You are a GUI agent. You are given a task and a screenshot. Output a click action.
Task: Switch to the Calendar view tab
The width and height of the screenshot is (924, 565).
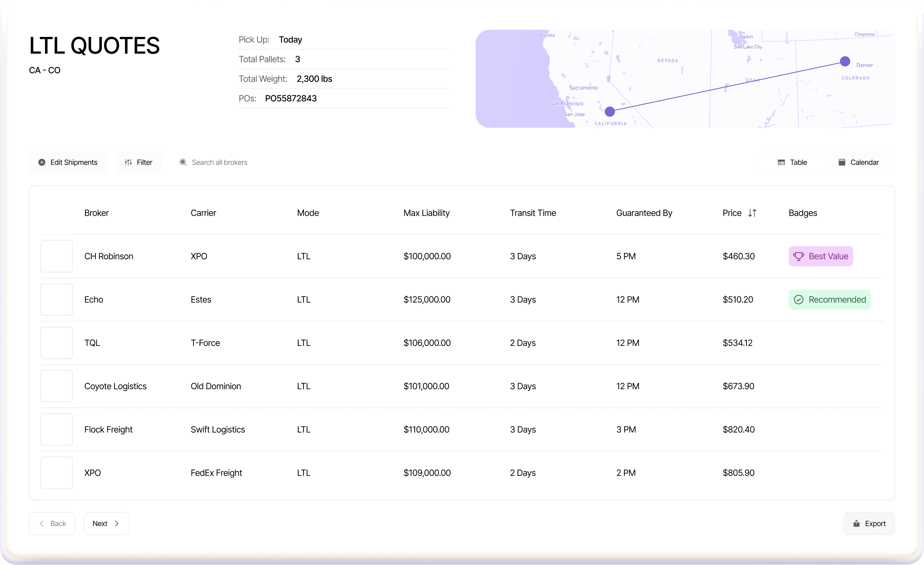859,162
